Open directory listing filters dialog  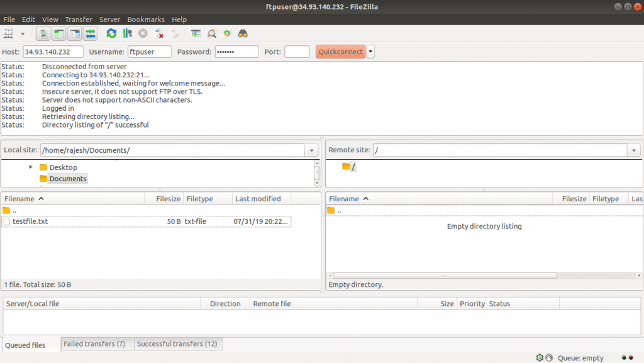196,34
